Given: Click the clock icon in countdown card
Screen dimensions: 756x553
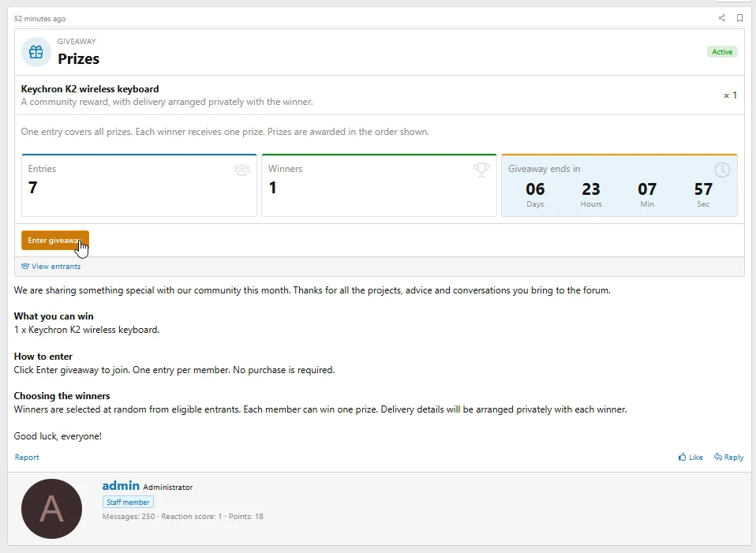Looking at the screenshot, I should pos(722,170).
